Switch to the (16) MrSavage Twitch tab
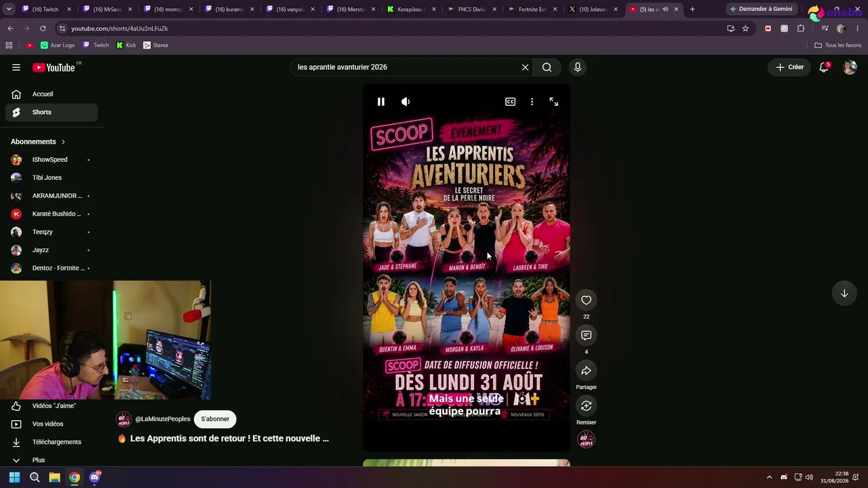Viewport: 868px width, 488px height. click(106, 9)
